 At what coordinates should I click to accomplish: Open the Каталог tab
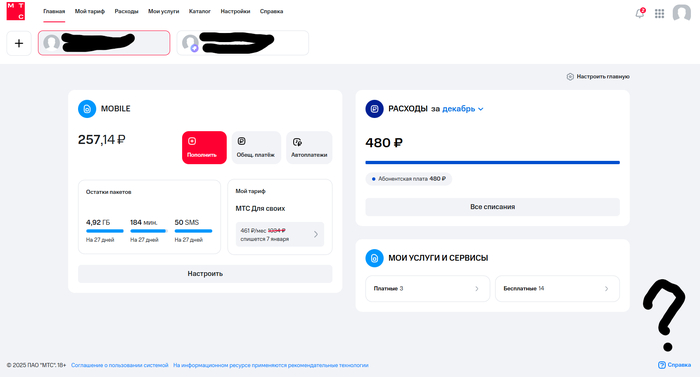[x=200, y=12]
